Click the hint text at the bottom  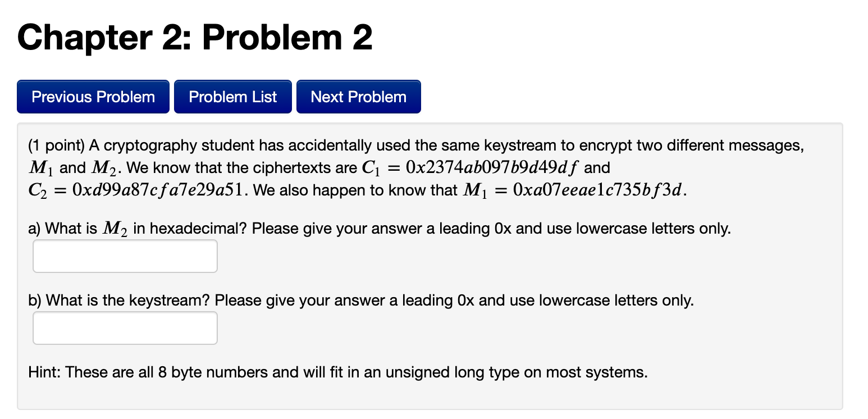tap(338, 372)
